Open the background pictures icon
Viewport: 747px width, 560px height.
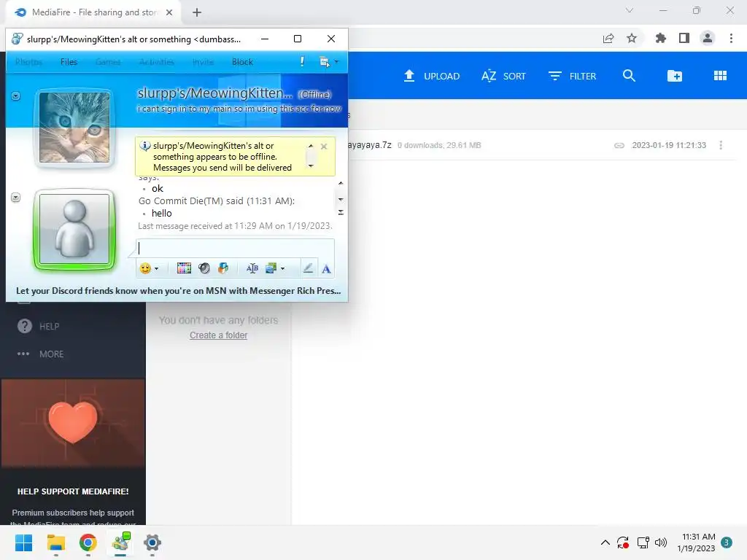pos(271,268)
